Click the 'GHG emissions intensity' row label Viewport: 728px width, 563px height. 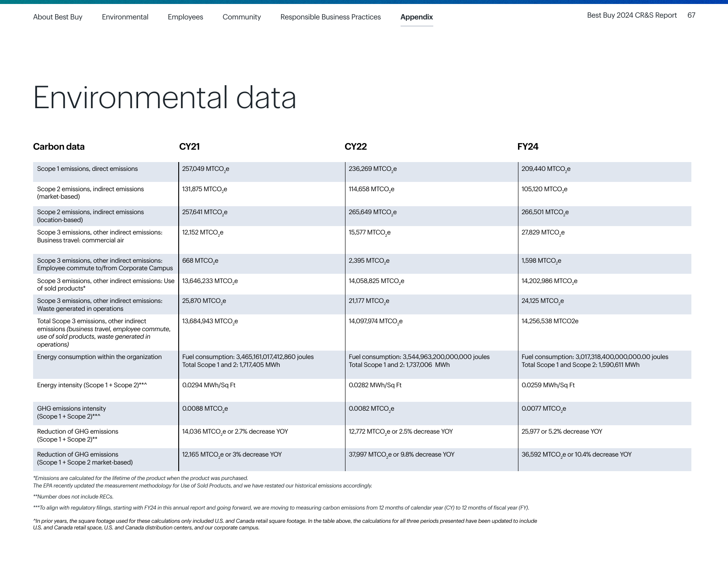[x=71, y=412]
